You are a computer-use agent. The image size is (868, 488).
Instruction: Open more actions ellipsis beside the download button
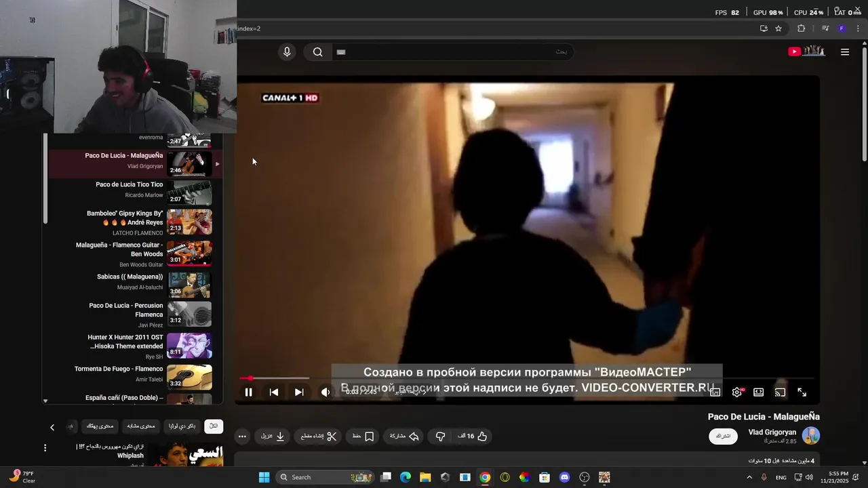coord(242,436)
